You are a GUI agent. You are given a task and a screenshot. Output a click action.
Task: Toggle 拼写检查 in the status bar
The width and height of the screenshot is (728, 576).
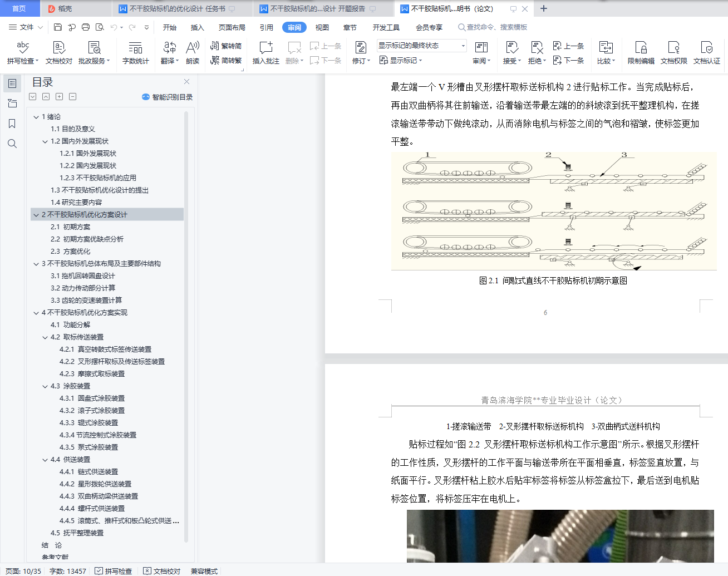114,571
